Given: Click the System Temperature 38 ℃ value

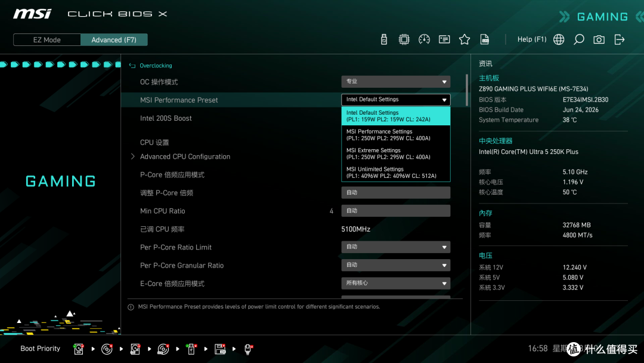Looking at the screenshot, I should [x=569, y=120].
